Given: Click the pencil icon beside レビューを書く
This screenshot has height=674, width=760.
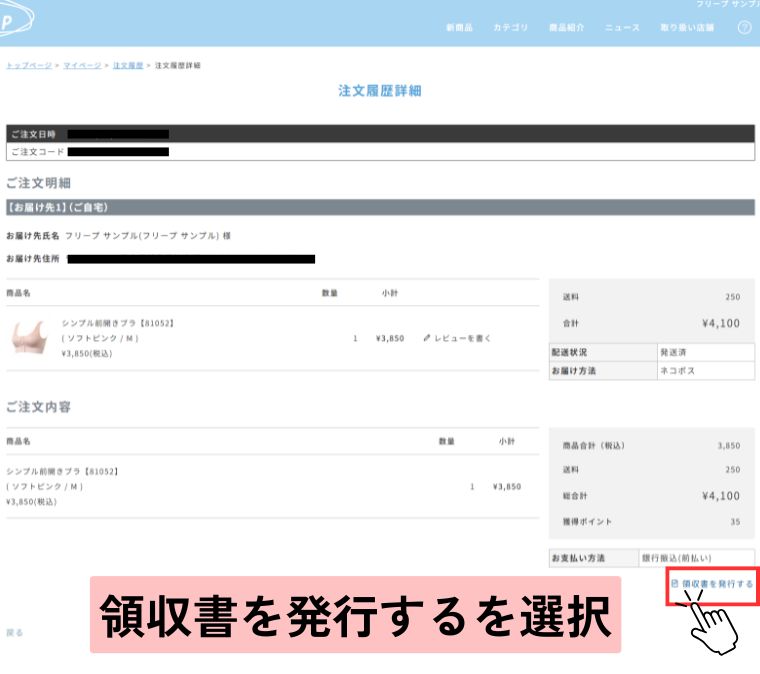Looking at the screenshot, I should pos(427,338).
